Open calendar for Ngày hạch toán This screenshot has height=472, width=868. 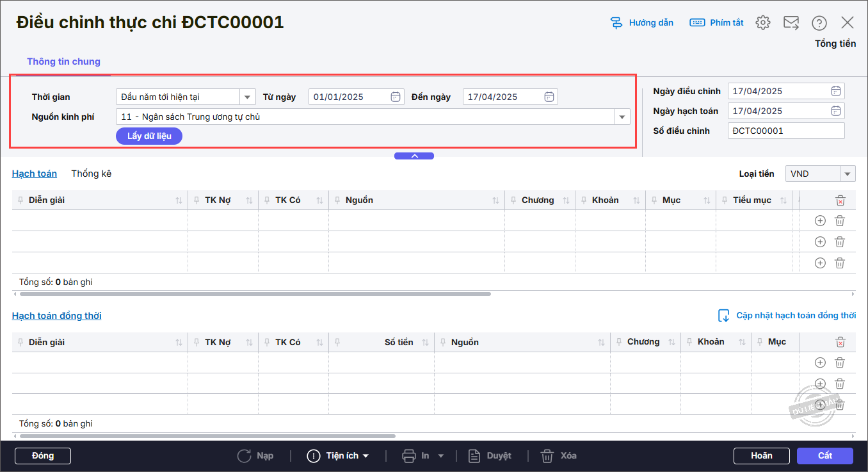(836, 111)
